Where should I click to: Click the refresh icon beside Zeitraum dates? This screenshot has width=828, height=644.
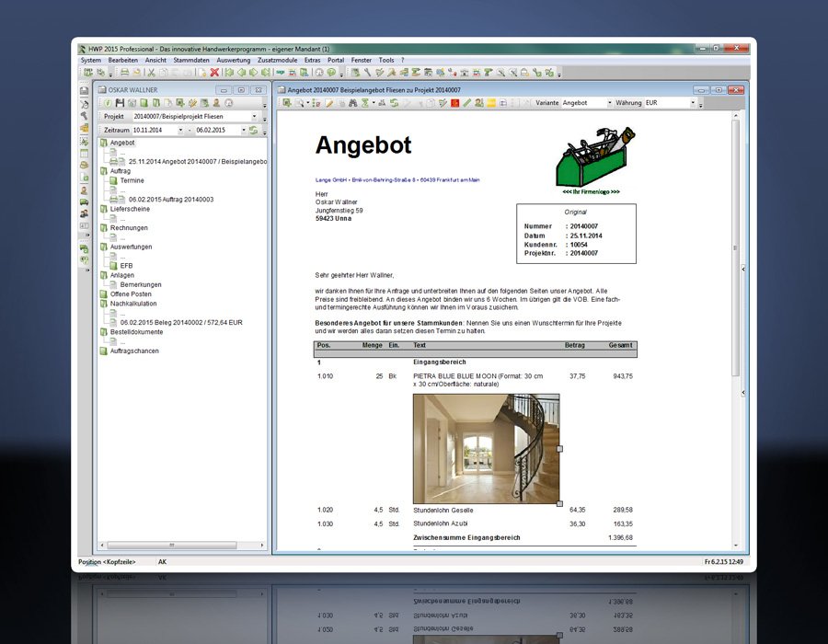(254, 130)
